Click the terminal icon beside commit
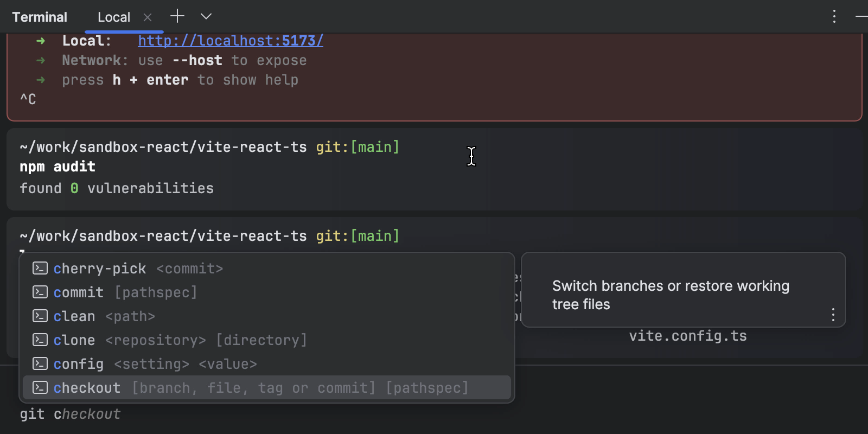The image size is (868, 434). (x=40, y=292)
